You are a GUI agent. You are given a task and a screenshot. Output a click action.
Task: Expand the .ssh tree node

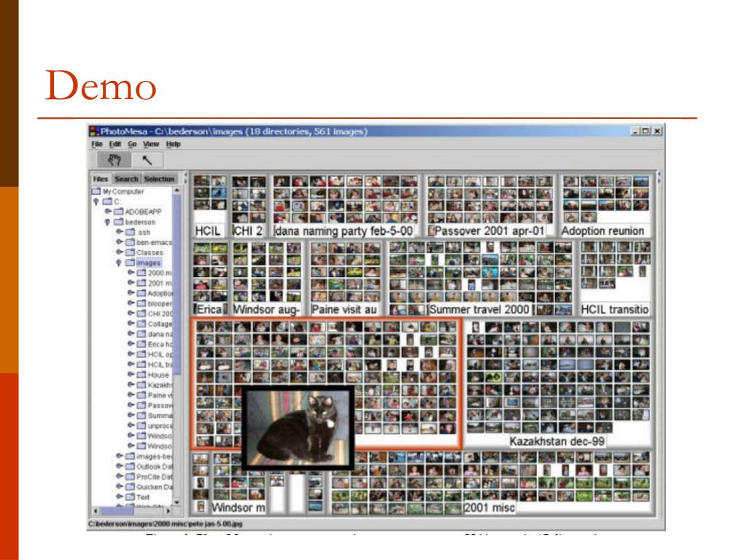[x=120, y=232]
